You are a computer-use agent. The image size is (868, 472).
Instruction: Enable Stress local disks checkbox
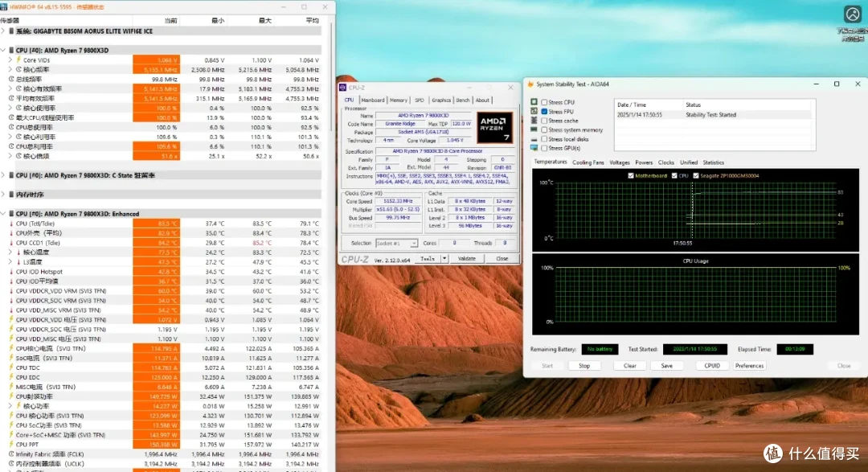point(544,139)
